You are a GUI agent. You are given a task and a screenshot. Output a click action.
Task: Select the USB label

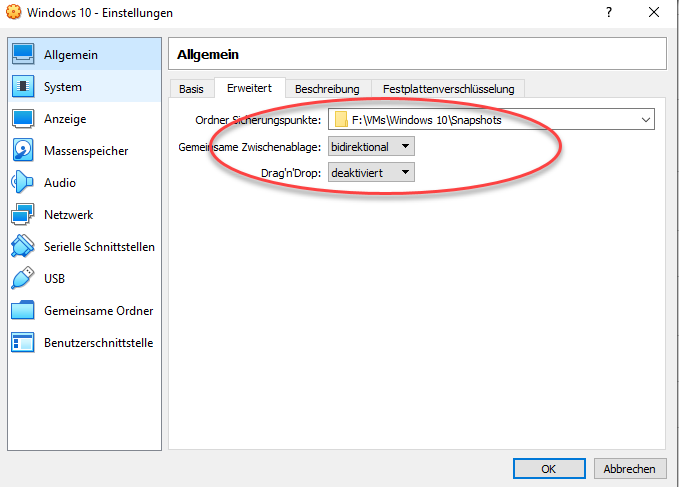[55, 279]
